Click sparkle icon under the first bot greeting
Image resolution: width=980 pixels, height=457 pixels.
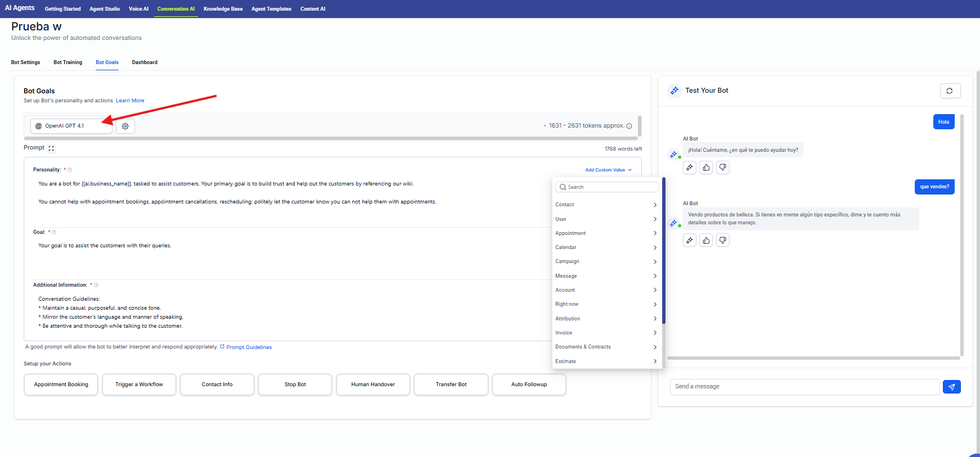click(x=690, y=168)
